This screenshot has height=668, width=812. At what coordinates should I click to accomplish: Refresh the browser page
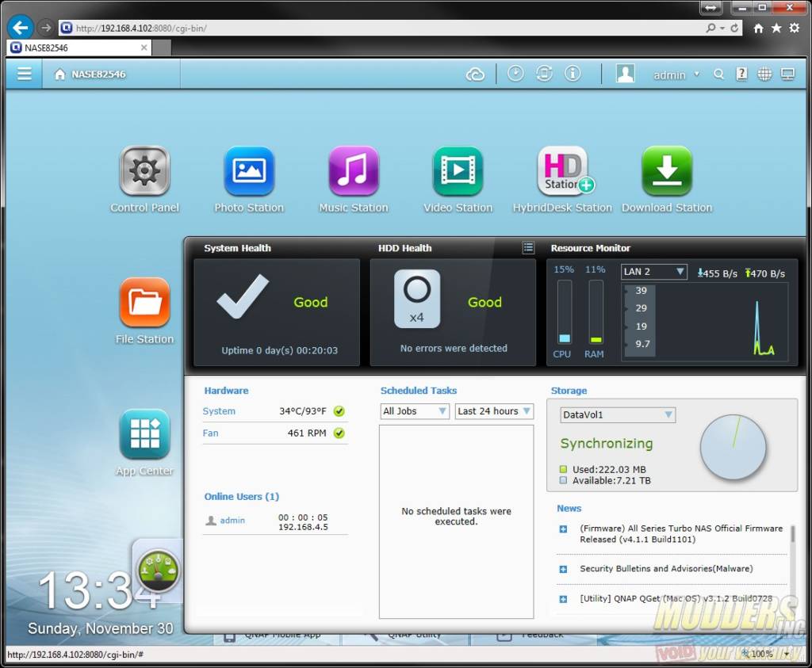coord(734,28)
